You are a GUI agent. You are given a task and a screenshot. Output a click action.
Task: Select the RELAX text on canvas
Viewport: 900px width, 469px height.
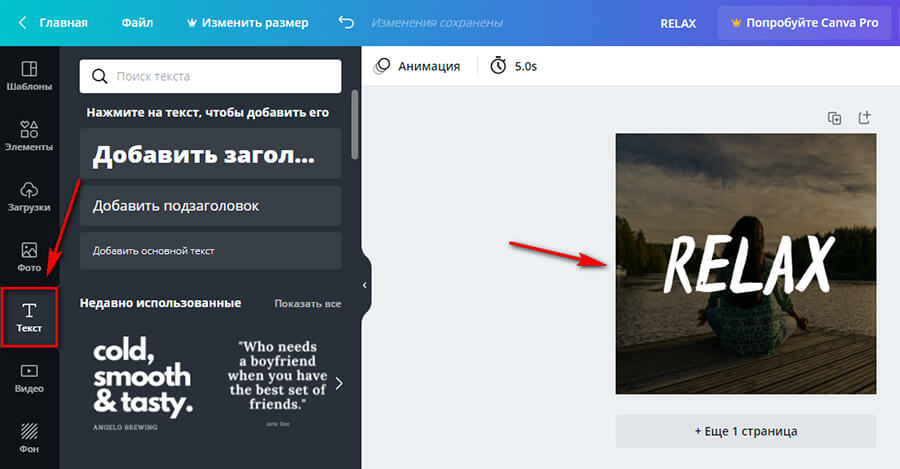[748, 265]
